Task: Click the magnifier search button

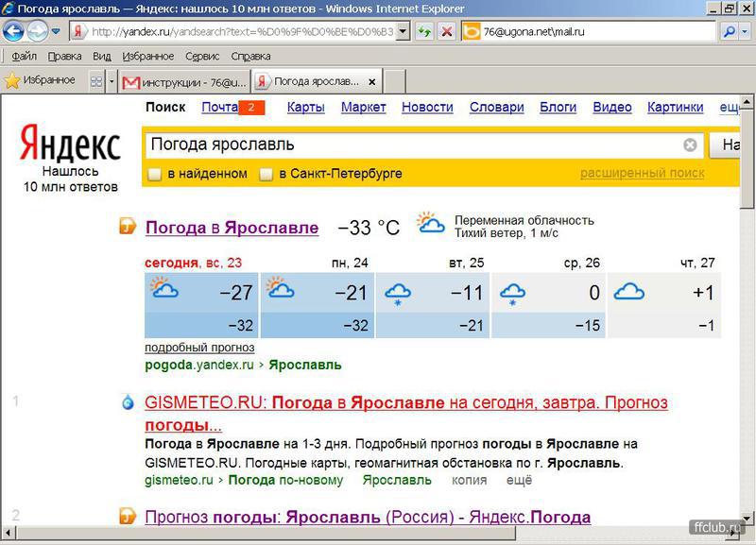Action: (730, 32)
